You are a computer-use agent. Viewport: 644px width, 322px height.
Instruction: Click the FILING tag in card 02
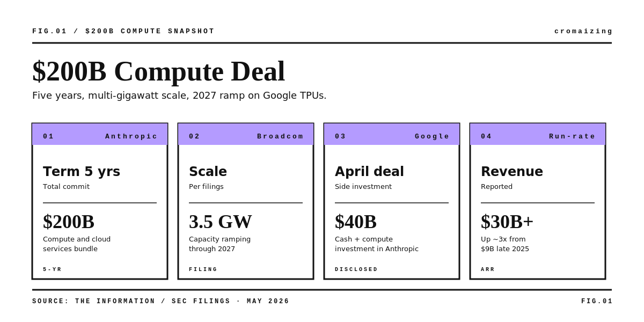click(203, 269)
